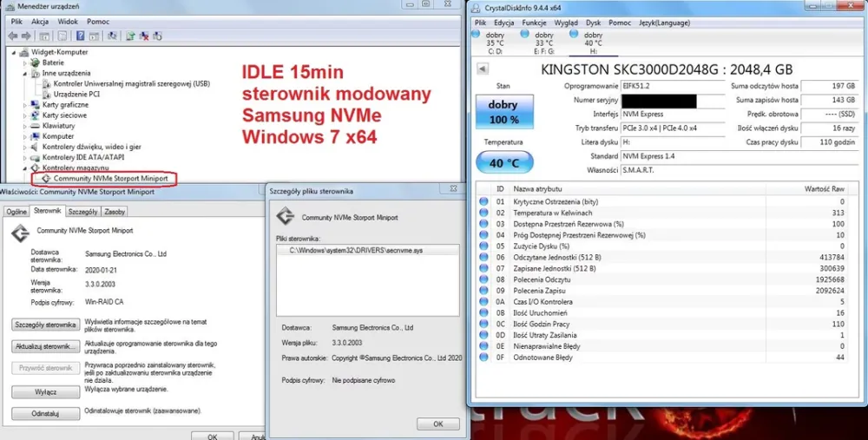Click the previous disk arrow beside KINGSTON title
The image size is (868, 440).
click(x=482, y=69)
